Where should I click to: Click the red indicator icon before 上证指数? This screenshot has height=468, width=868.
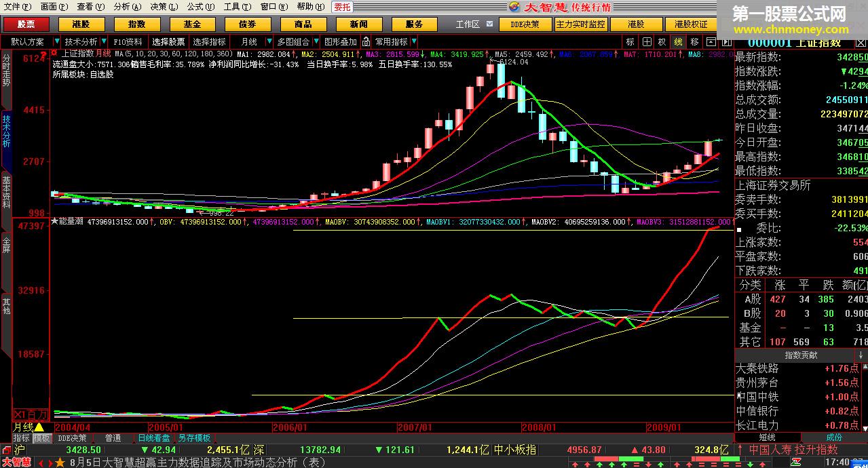coord(55,53)
